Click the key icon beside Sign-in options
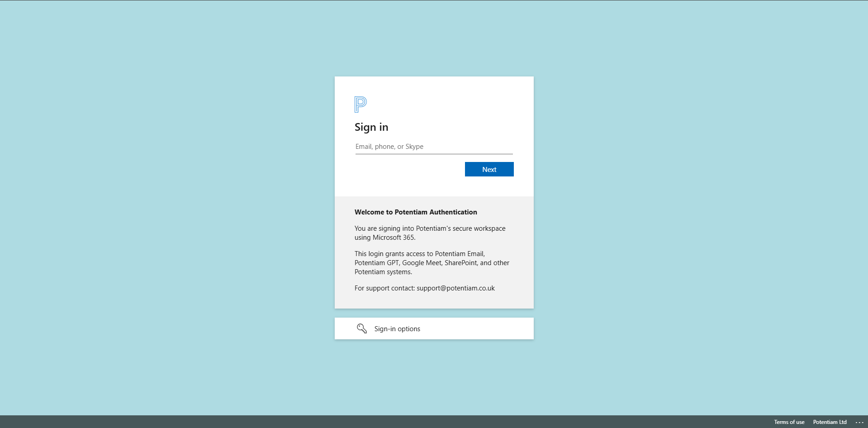 (362, 328)
